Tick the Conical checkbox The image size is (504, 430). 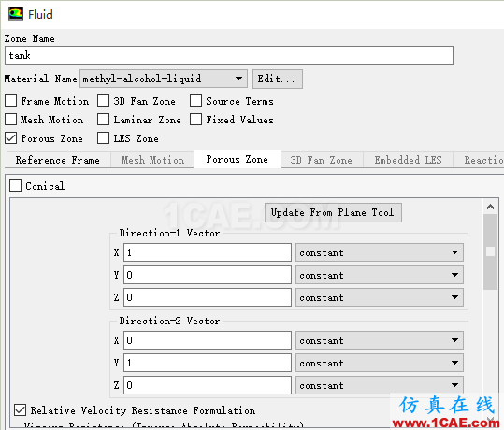click(15, 185)
